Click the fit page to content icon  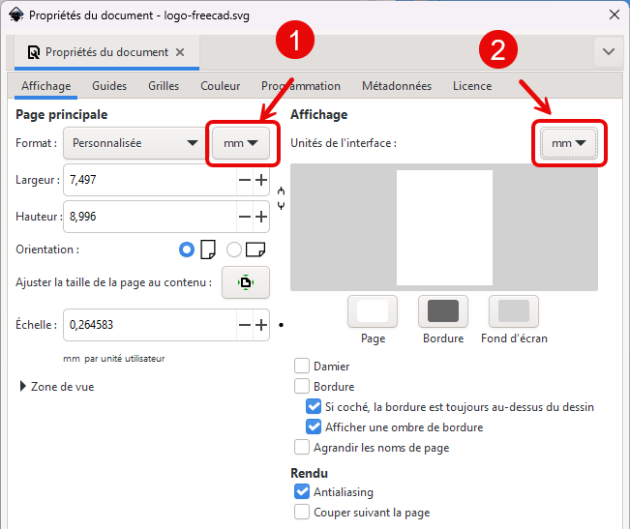pyautogui.click(x=245, y=283)
